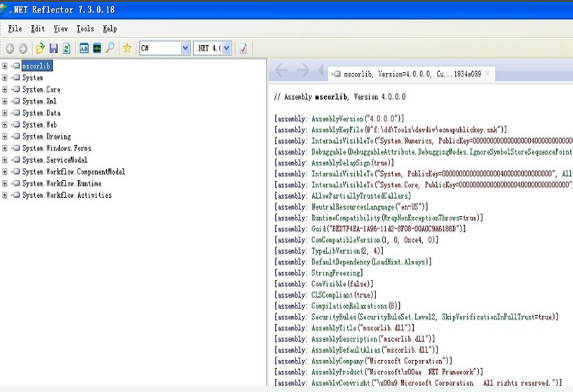Screen dimensions: 573x392
Task: Open the Help menu
Action: (110, 28)
